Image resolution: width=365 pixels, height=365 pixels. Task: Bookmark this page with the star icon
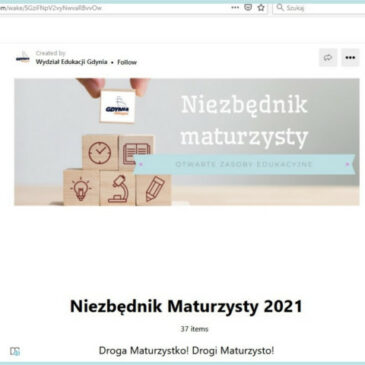coord(261,7)
